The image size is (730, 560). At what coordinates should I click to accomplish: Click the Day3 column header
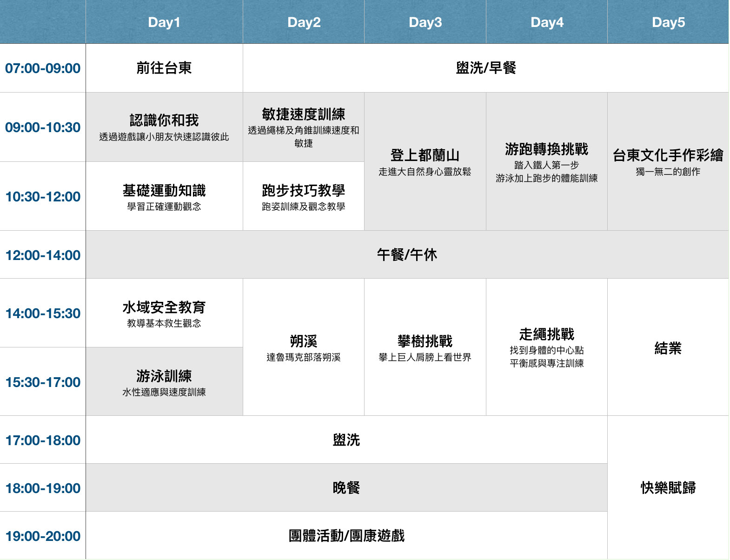[425, 22]
